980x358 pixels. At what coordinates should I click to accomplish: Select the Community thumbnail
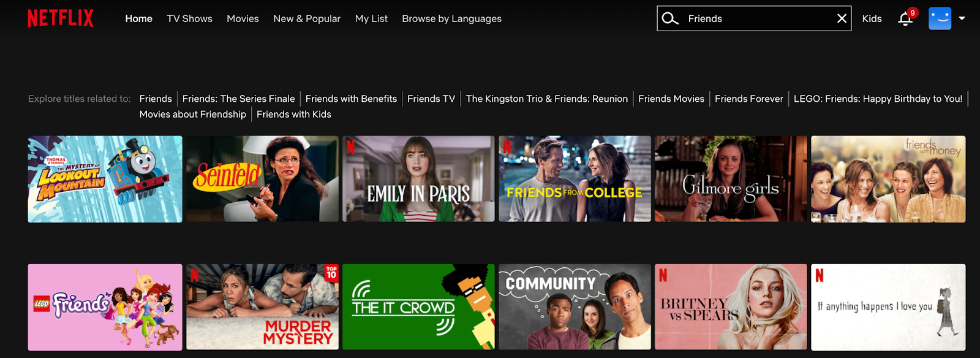(x=575, y=307)
